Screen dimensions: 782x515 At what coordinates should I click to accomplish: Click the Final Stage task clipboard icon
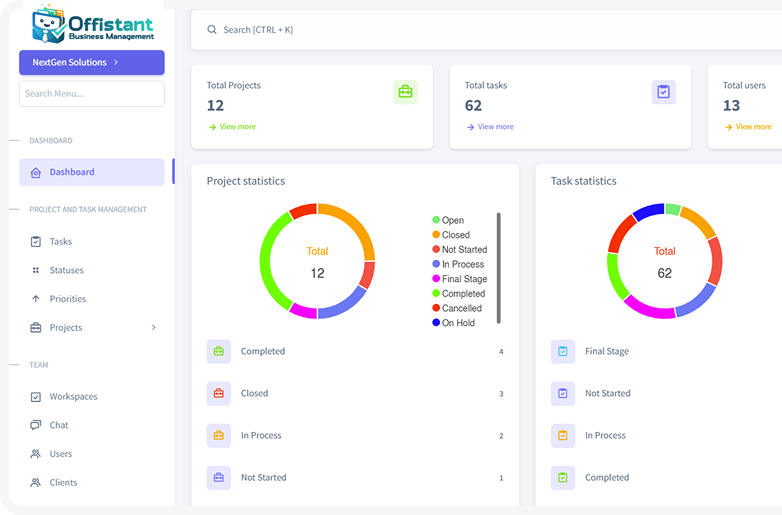(562, 352)
